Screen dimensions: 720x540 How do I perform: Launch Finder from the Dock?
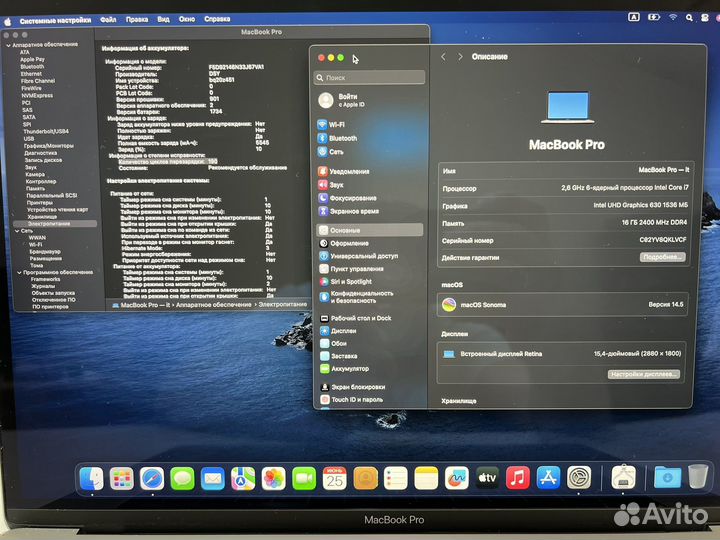91,478
